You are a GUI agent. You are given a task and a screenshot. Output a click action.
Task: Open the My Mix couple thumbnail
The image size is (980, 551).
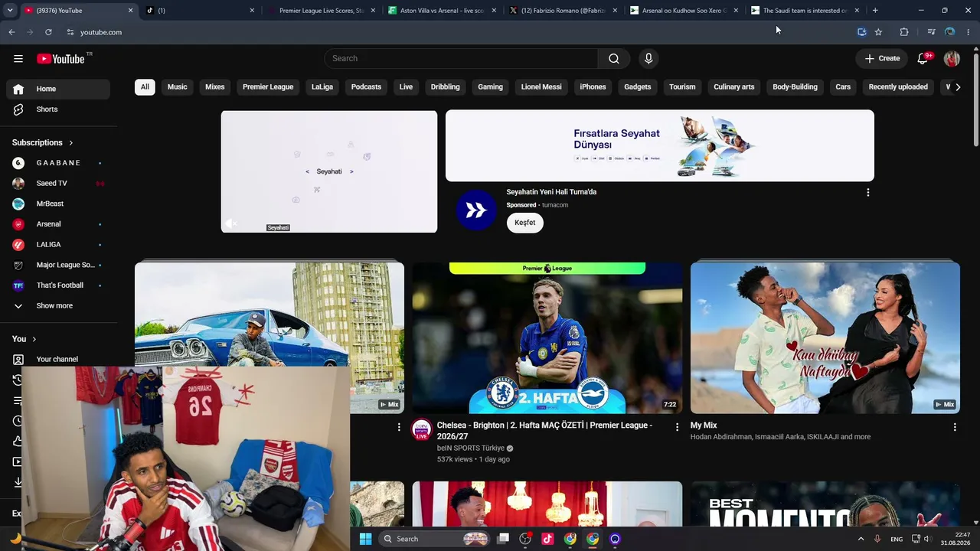point(825,338)
